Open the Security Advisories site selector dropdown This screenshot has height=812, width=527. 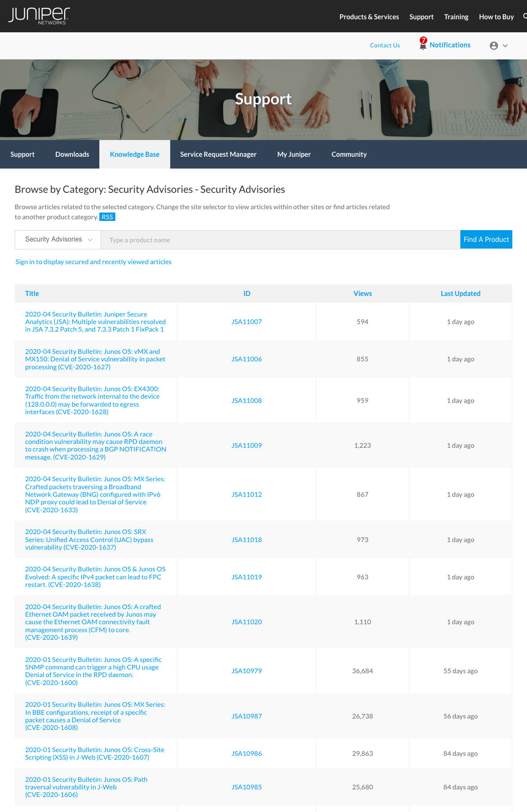coord(58,239)
